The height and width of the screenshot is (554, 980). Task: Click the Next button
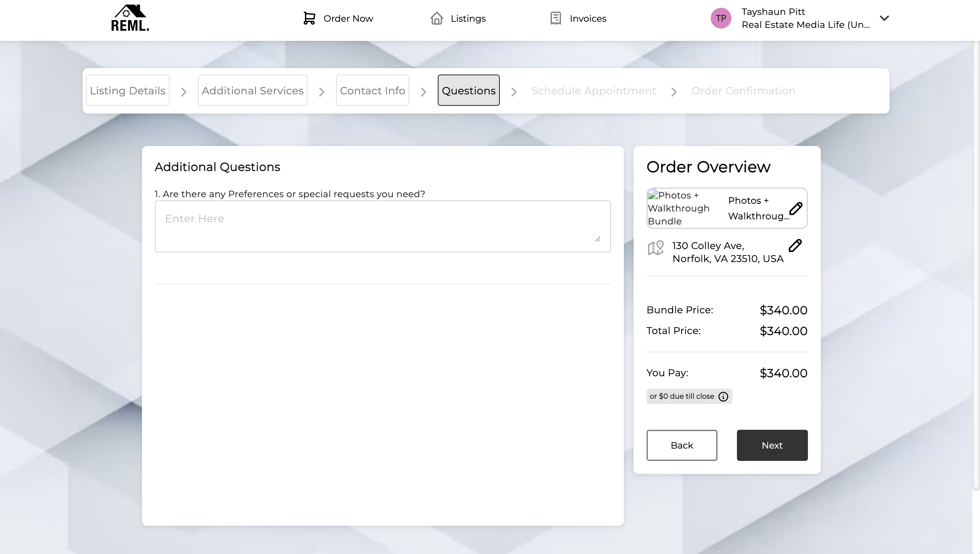pos(772,445)
